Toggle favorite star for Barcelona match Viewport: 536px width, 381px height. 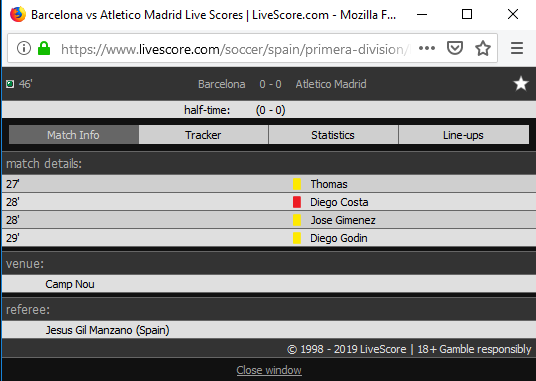pyautogui.click(x=521, y=84)
